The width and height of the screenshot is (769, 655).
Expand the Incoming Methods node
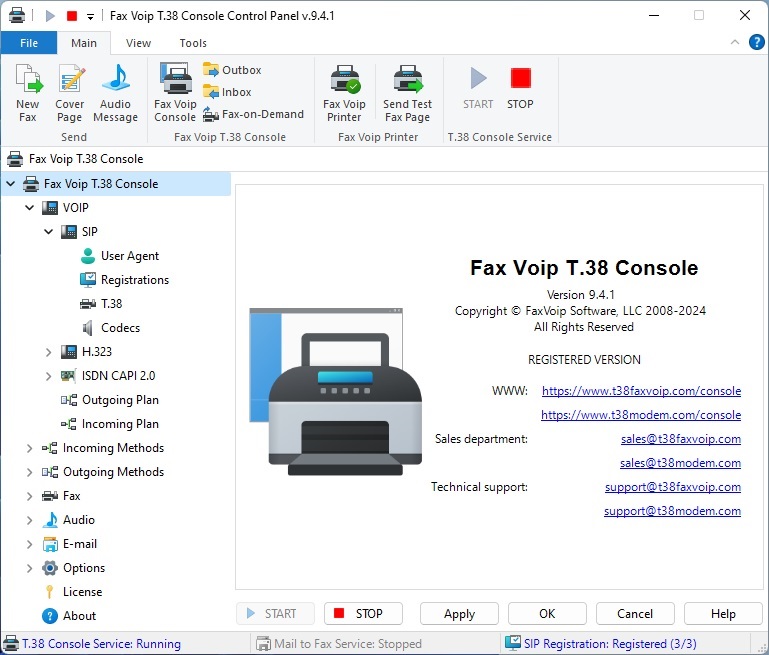29,448
